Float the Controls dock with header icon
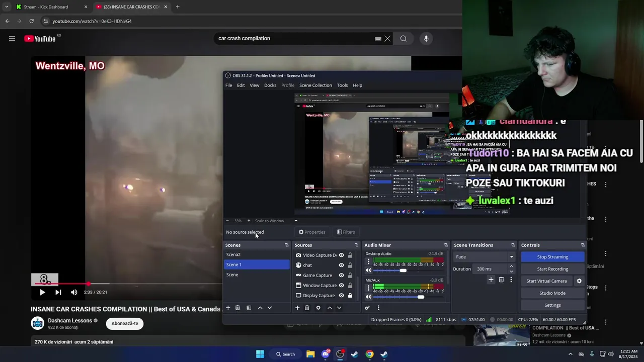 [x=583, y=245]
